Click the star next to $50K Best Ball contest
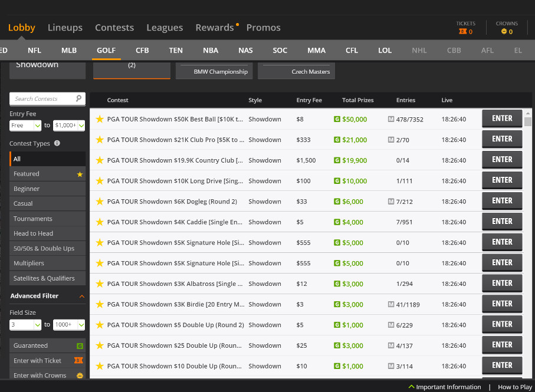 [x=100, y=119]
